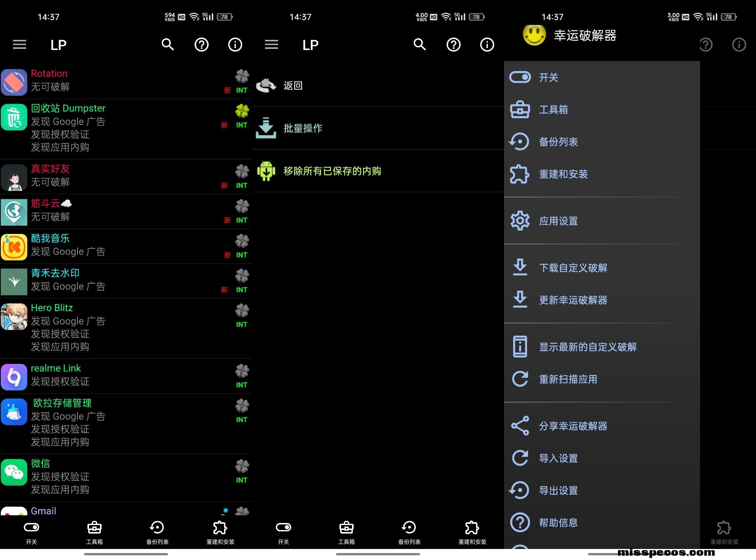Image resolution: width=756 pixels, height=560 pixels.
Task: Tap the green android icon for 移除所有已保存的内购
Action: (266, 171)
